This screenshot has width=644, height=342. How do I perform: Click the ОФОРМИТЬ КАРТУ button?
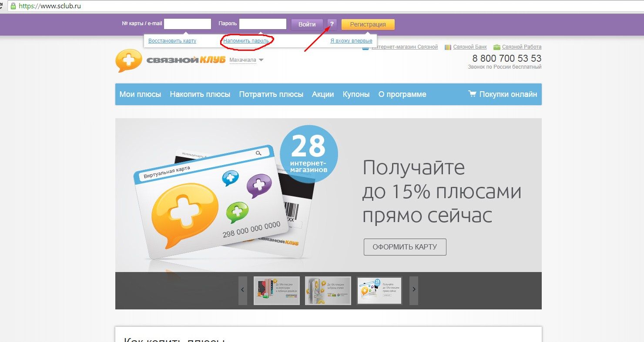click(x=405, y=247)
